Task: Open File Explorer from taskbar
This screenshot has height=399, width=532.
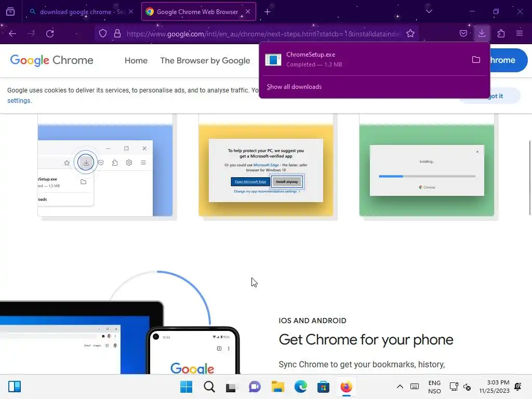Action: [x=278, y=387]
